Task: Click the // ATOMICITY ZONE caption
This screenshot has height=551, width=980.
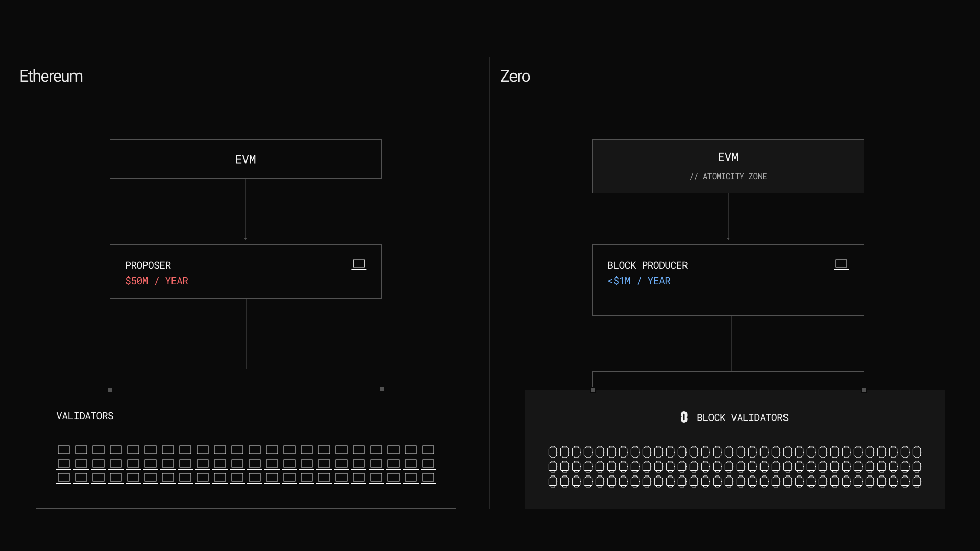Action: [728, 177]
